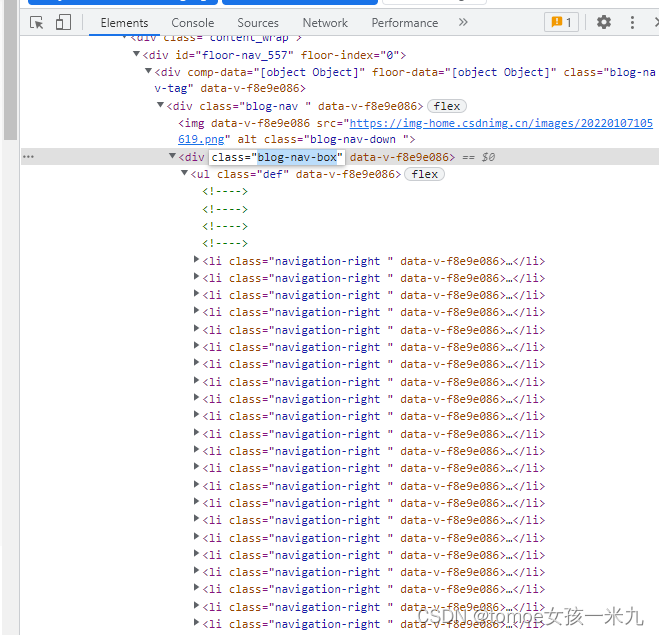Select the tenth navigation-right li row text
This screenshot has height=635, width=659.
(374, 416)
